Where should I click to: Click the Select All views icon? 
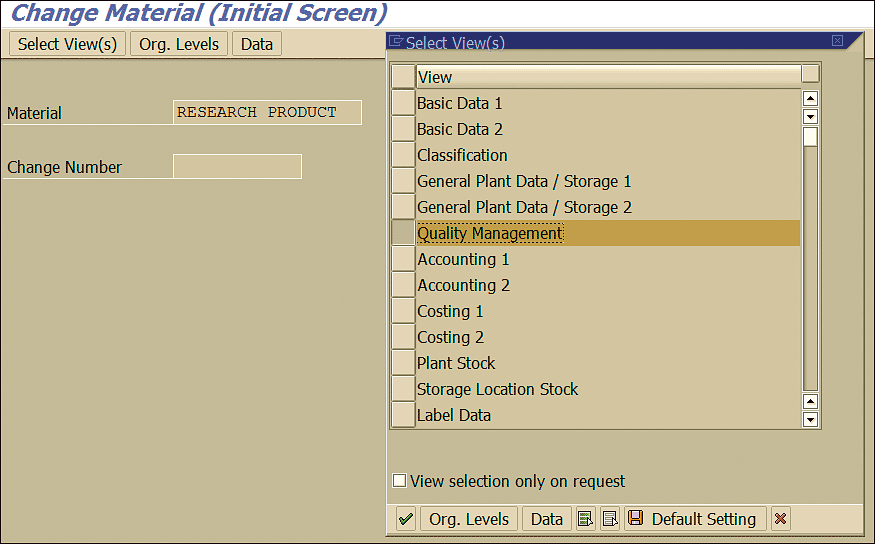(585, 519)
